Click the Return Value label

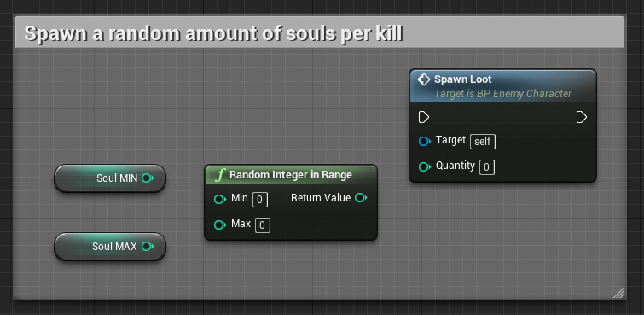[x=321, y=198]
